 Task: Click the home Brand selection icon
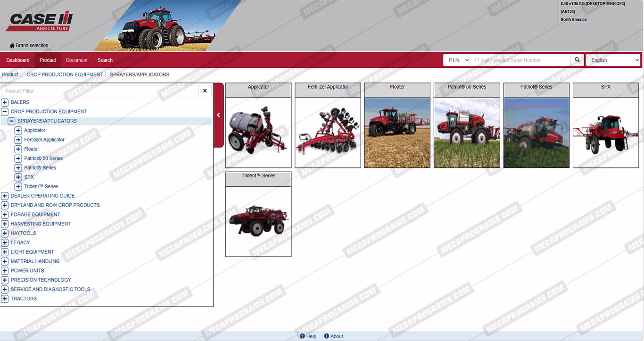(12, 46)
